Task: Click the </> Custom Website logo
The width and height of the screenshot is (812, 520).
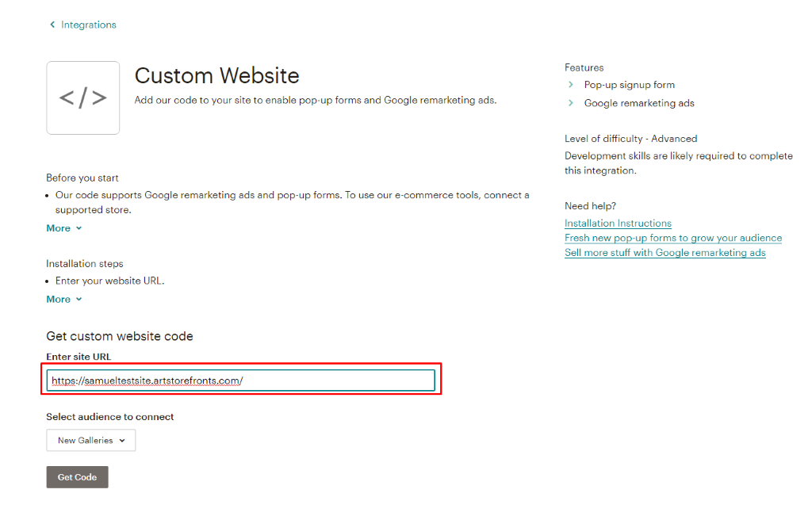Action: [82, 97]
